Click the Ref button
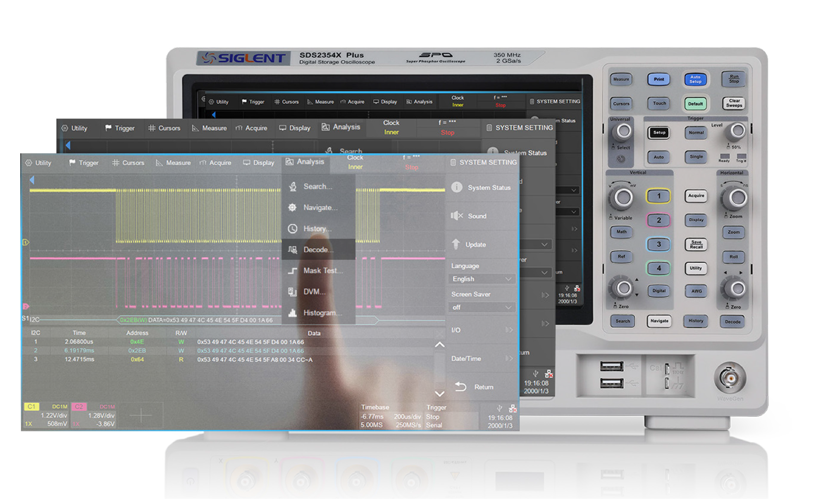 (621, 257)
